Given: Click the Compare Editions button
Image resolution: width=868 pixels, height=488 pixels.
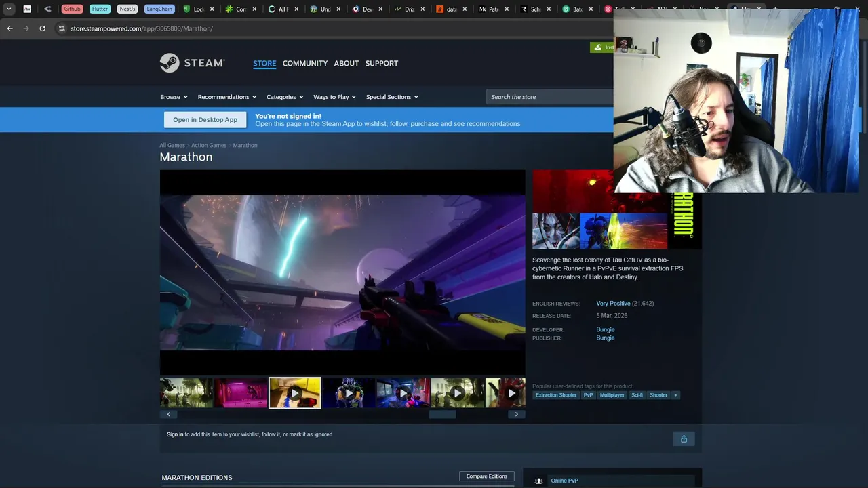Looking at the screenshot, I should pyautogui.click(x=487, y=476).
